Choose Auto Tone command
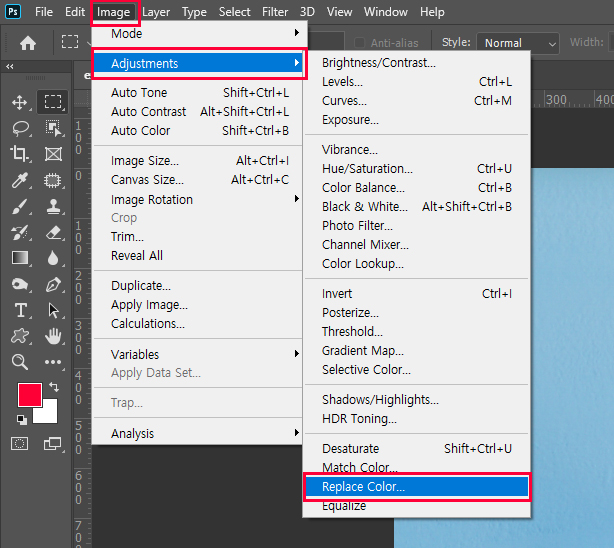The height and width of the screenshot is (548, 614). pyautogui.click(x=197, y=92)
